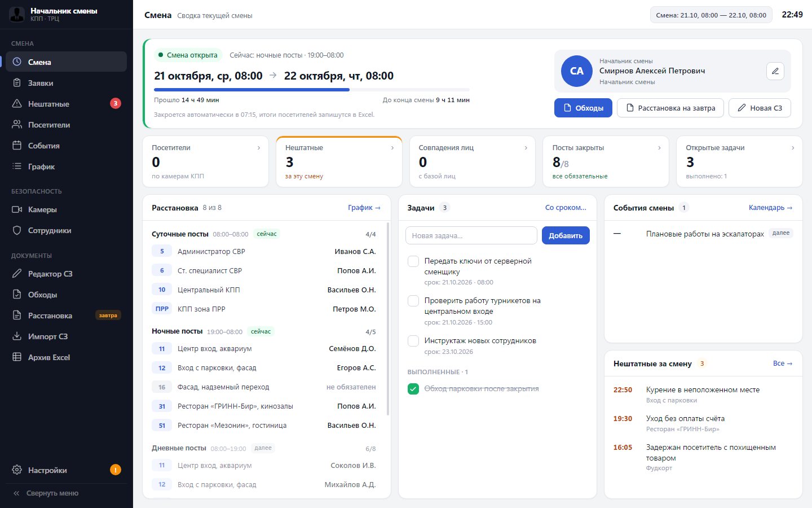Click the clipboard icon next to Заявки
Image resolution: width=812 pixels, height=508 pixels.
(x=17, y=83)
